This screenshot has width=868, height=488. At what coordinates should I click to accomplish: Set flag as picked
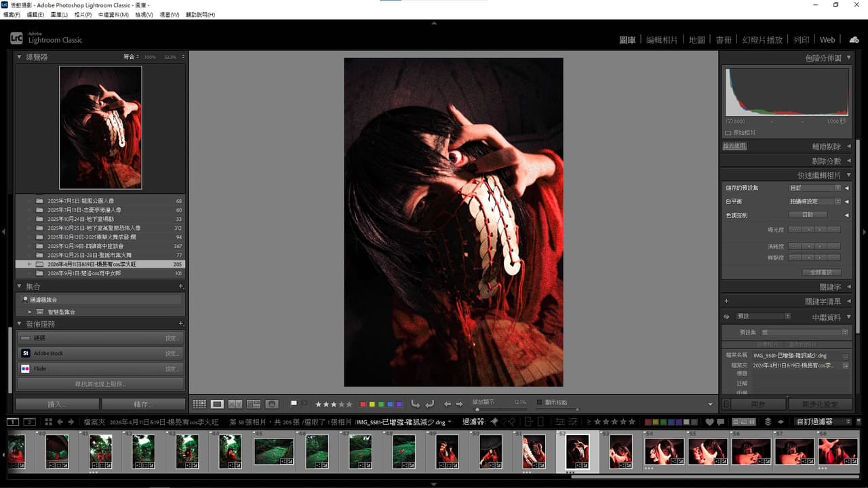coord(294,403)
